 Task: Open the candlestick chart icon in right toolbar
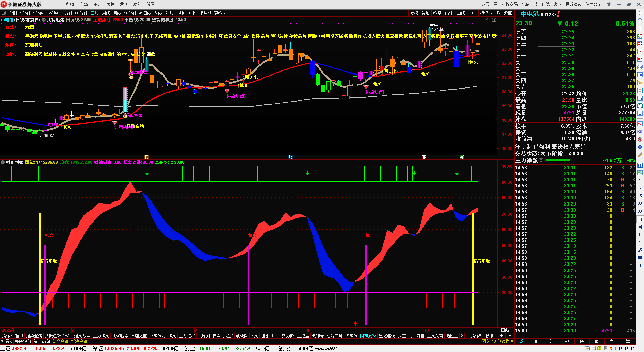[x=640, y=59]
